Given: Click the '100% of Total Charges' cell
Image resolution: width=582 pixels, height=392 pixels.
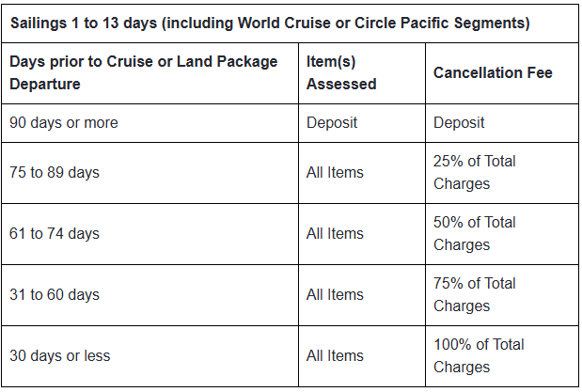Looking at the screenshot, I should tap(479, 355).
